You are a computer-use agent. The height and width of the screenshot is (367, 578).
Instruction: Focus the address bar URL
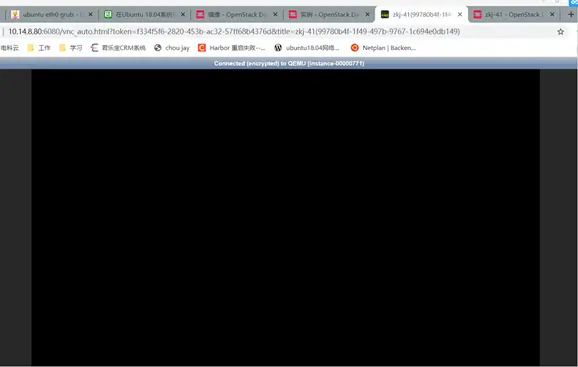pos(234,32)
